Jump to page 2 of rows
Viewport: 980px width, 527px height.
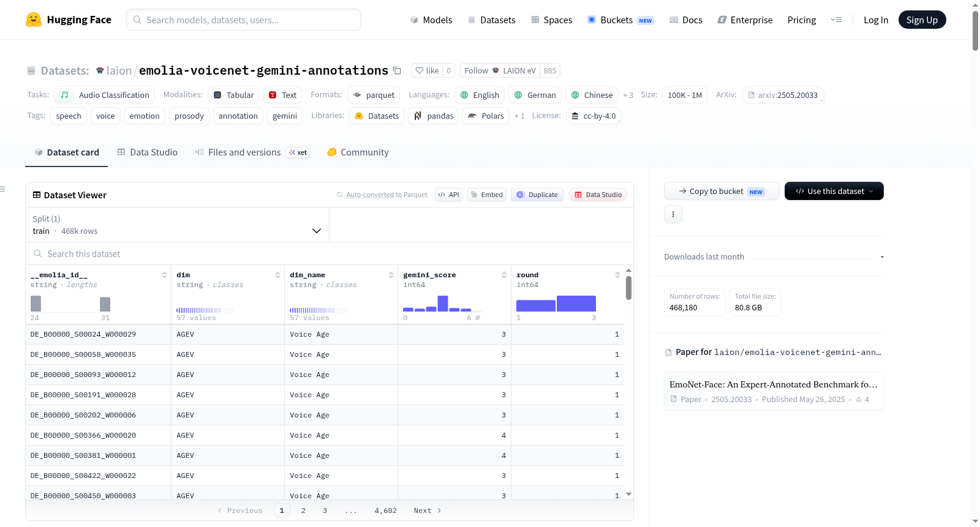[x=303, y=510]
